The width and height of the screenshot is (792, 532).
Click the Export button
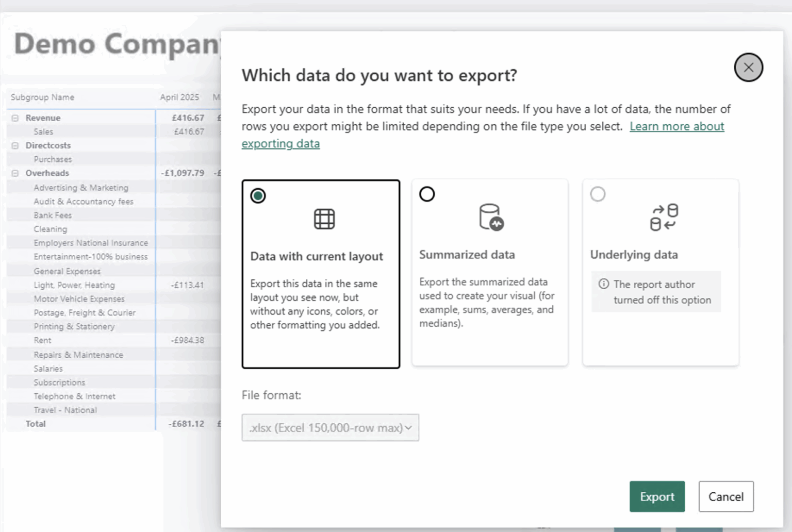657,496
